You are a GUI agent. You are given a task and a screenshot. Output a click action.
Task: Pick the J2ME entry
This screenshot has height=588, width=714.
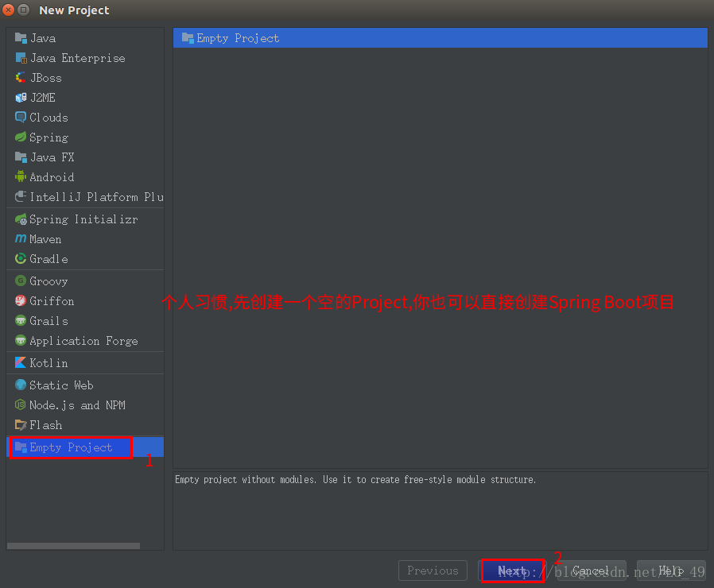tap(85, 98)
